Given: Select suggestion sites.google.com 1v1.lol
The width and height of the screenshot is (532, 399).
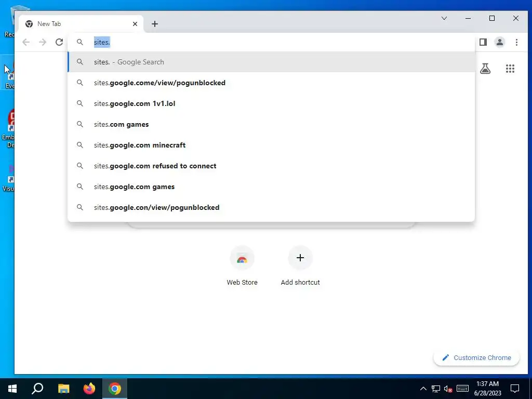Looking at the screenshot, I should (271, 103).
